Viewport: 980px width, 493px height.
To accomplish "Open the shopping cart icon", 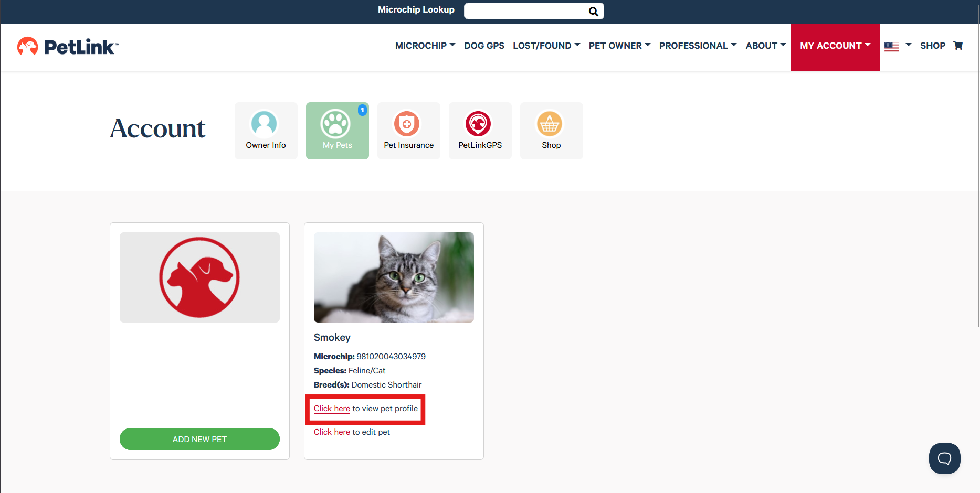I will [958, 46].
